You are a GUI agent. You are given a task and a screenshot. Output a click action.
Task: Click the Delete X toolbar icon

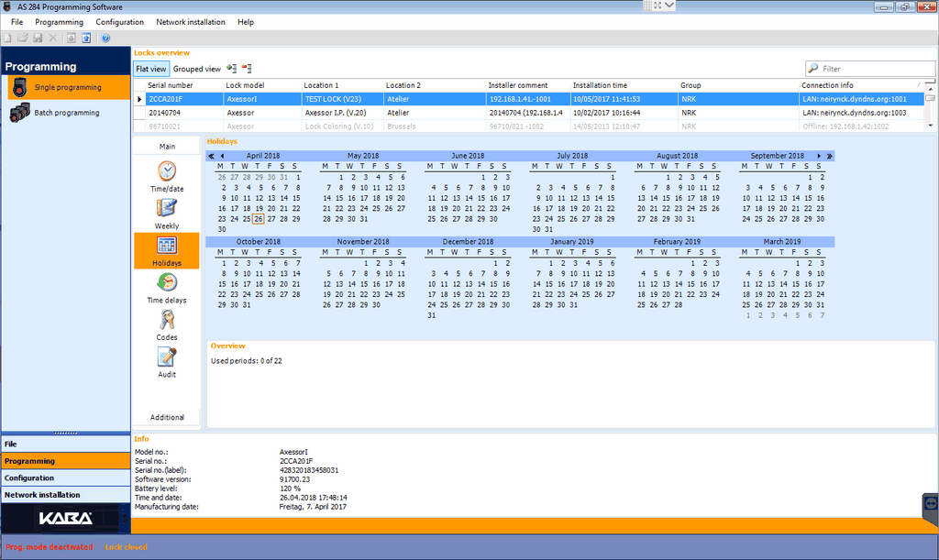(x=52, y=38)
